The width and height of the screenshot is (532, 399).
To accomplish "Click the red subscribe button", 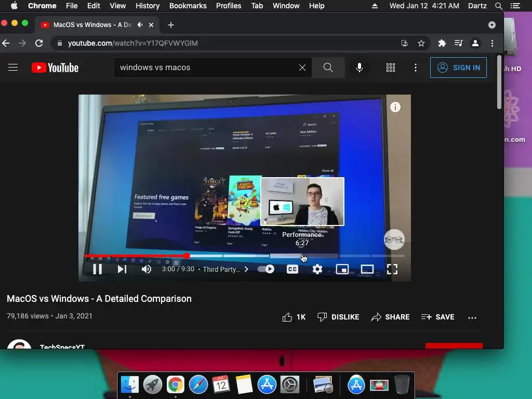I will click(x=454, y=345).
